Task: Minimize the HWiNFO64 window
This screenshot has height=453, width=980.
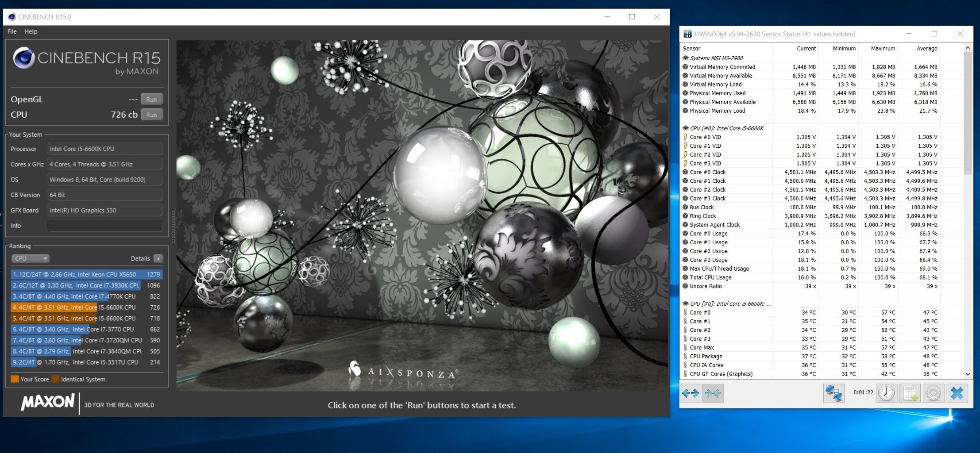Action: (x=909, y=34)
